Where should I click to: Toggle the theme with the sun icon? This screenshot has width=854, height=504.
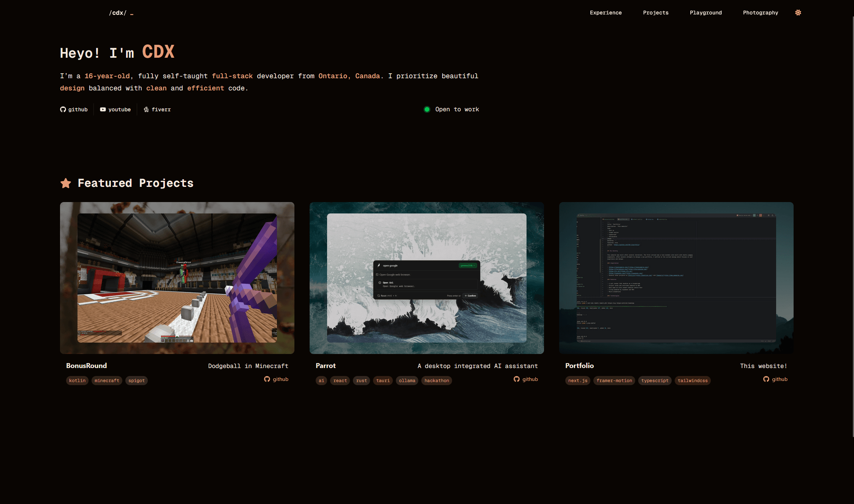[x=798, y=13]
